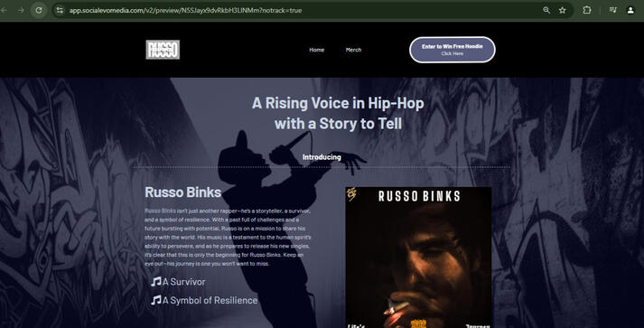Viewport: 644px width, 328px height.
Task: Click the Russo Binks album cover image
Action: coord(418,258)
